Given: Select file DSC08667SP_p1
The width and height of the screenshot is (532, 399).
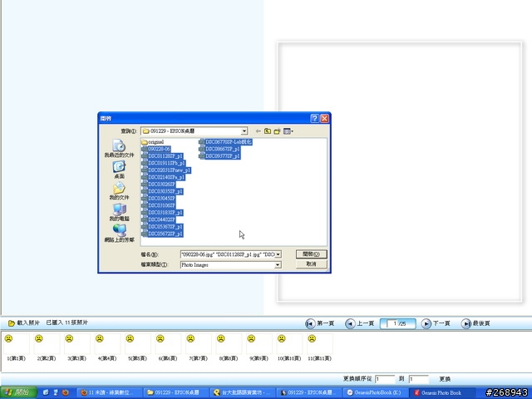Looking at the screenshot, I should pyautogui.click(x=219, y=149).
